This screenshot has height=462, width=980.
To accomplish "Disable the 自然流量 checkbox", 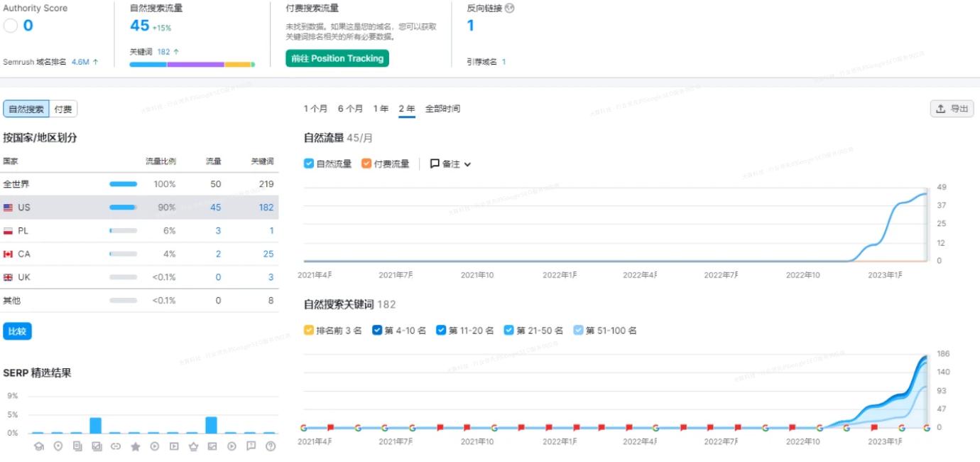I will 307,163.
